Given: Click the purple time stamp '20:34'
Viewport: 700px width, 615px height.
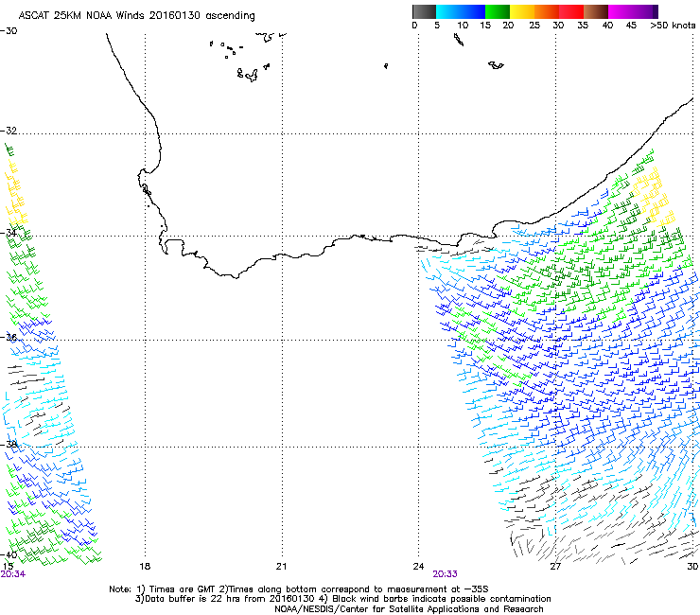Looking at the screenshot, I should point(13,574).
